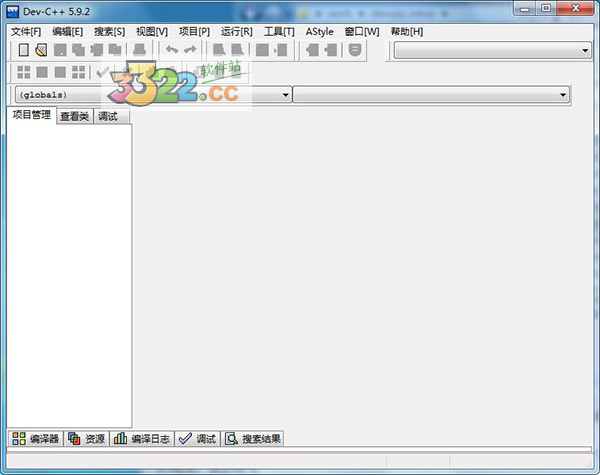Open the 搜索[S] menu
600x475 pixels.
pos(109,32)
